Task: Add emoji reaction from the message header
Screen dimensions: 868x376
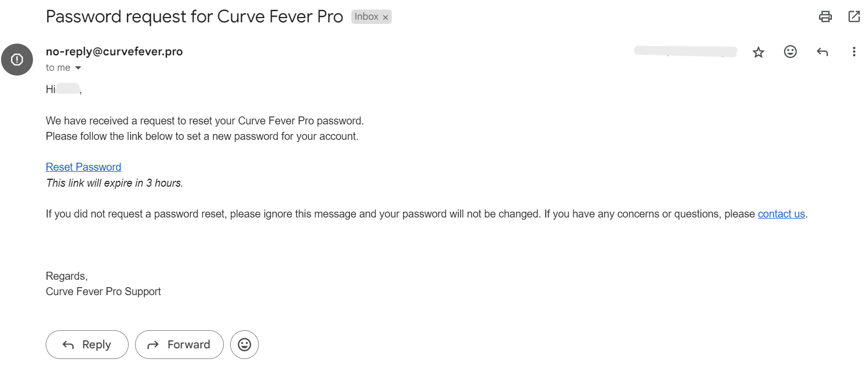Action: point(790,52)
